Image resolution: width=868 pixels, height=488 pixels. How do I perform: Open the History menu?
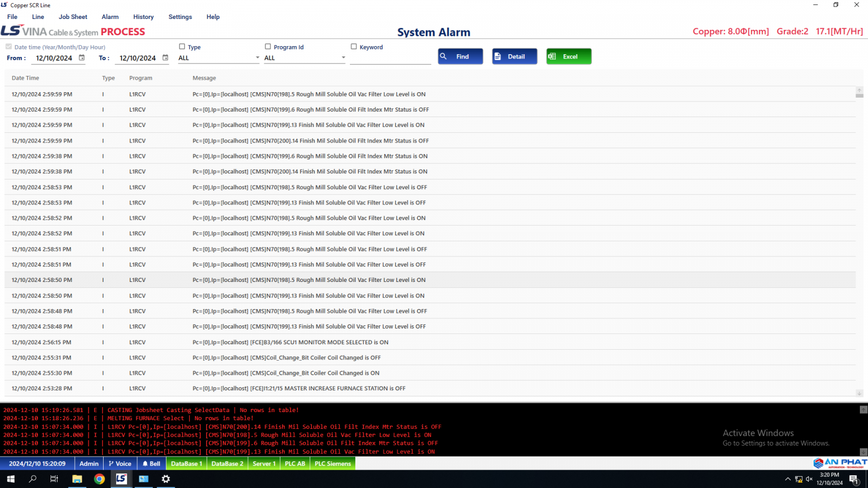point(143,17)
